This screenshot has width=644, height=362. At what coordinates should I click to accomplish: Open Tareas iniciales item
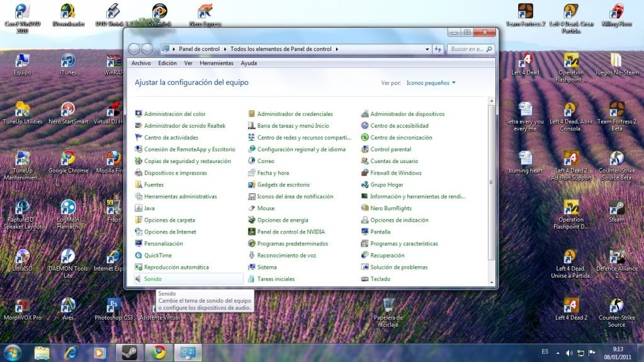tap(276, 279)
